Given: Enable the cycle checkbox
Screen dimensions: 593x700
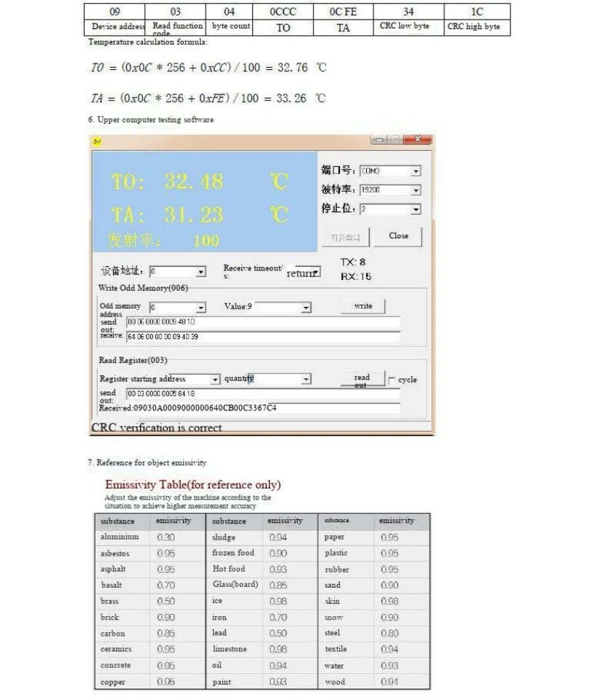Looking at the screenshot, I should (392, 381).
